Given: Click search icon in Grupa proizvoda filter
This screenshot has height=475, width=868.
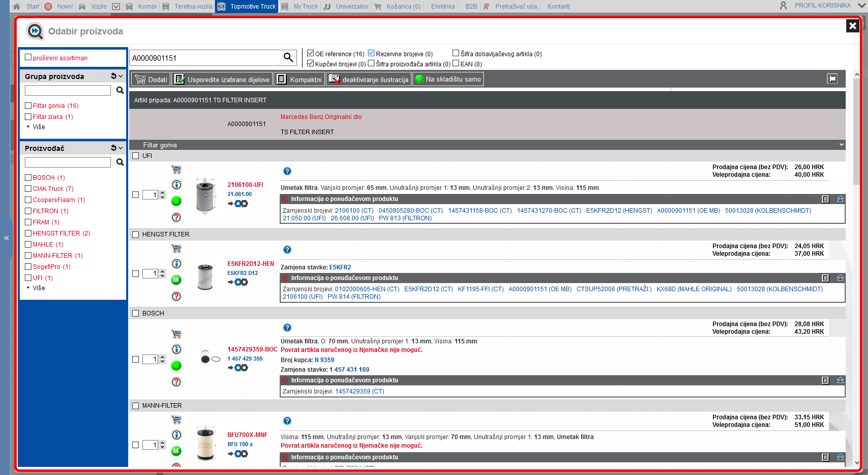Looking at the screenshot, I should tap(120, 90).
